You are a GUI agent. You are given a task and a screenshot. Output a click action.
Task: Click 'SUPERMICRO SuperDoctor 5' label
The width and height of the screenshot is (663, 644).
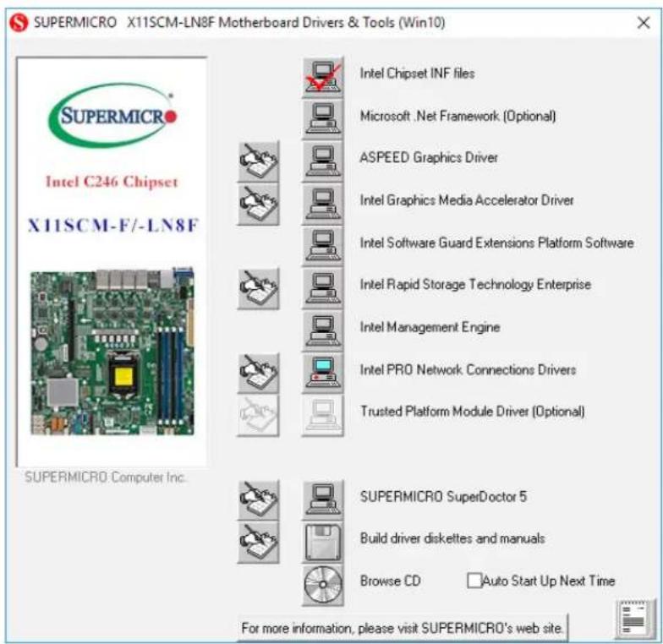(443, 497)
